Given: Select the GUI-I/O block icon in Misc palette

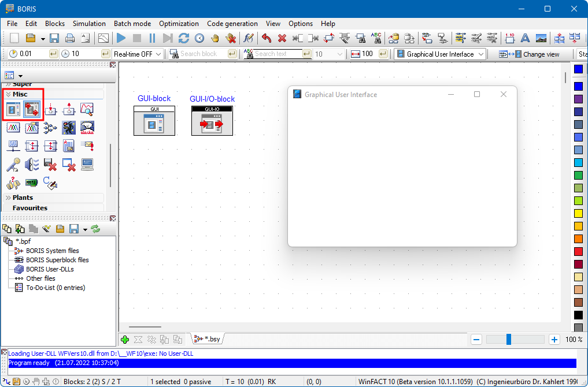Looking at the screenshot, I should (x=31, y=109).
